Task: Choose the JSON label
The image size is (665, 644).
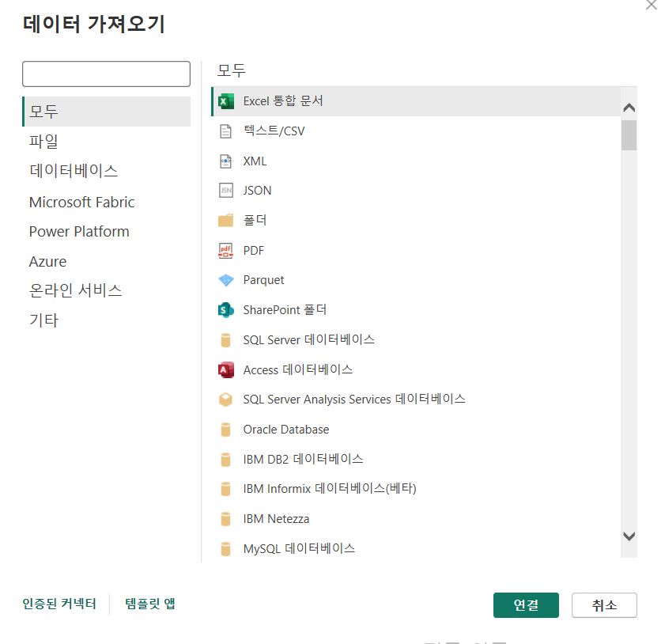Action: coord(257,191)
